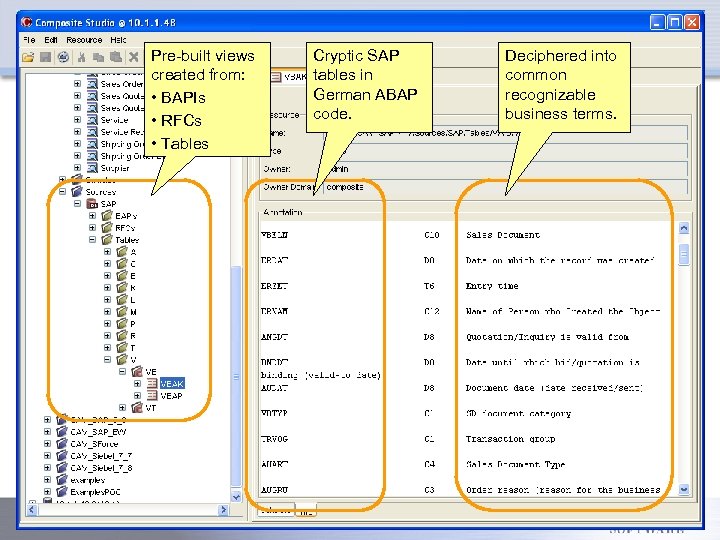Viewport: 720px width, 540px height.
Task: Collapse the V tables folder
Action: 107,360
